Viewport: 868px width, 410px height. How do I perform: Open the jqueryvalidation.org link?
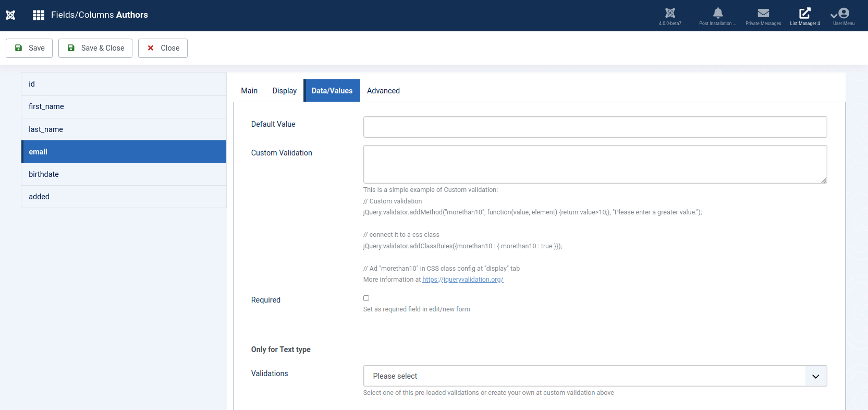[x=462, y=280]
